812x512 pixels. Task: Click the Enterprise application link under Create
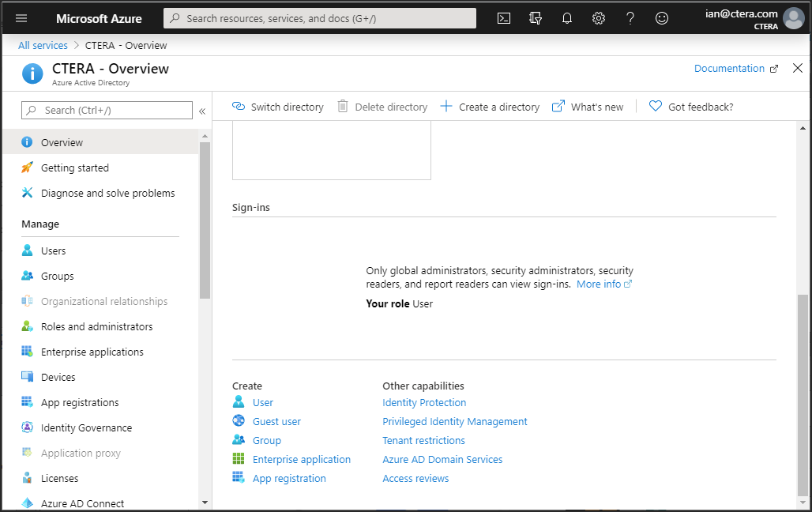click(302, 459)
